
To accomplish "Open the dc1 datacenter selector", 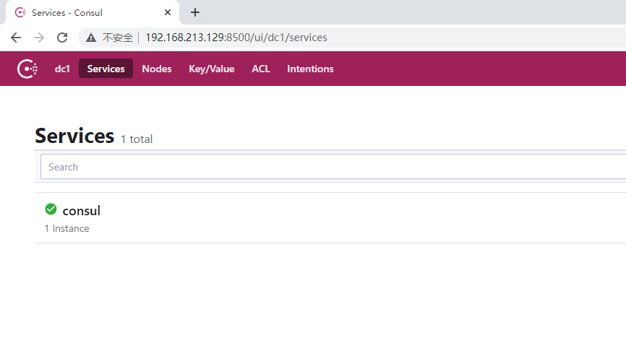I will [x=62, y=69].
